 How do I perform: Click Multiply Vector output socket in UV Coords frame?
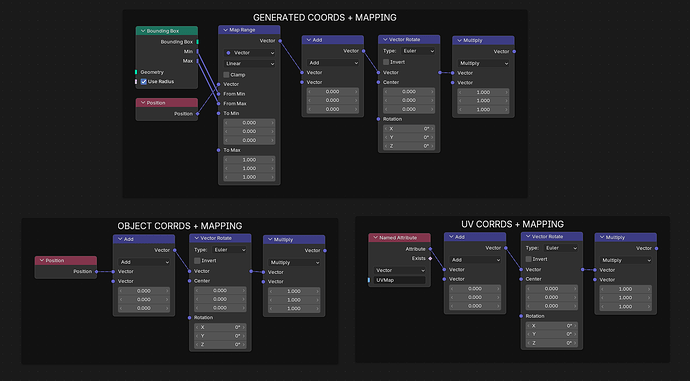tap(657, 249)
